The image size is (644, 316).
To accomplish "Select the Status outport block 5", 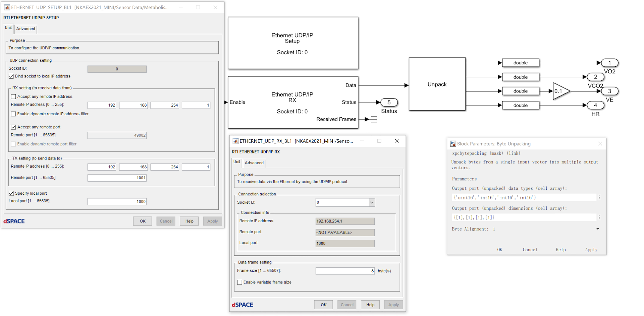I will pos(389,102).
